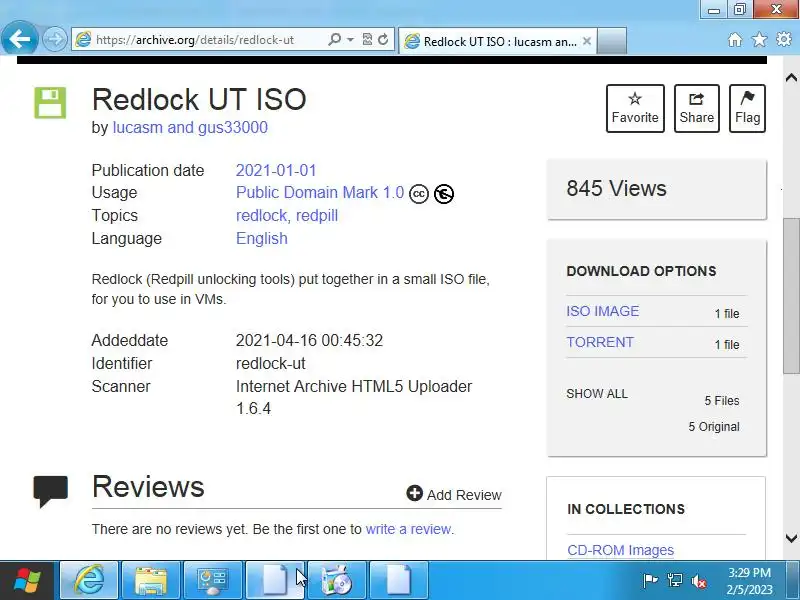800x600 pixels.
Task: Click the Share button
Action: [x=696, y=108]
